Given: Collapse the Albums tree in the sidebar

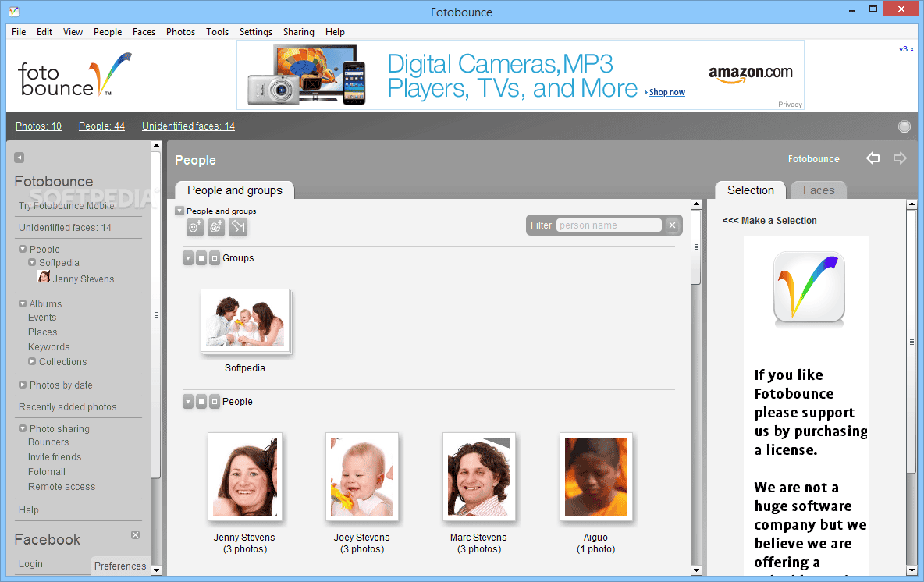Looking at the screenshot, I should click(23, 303).
